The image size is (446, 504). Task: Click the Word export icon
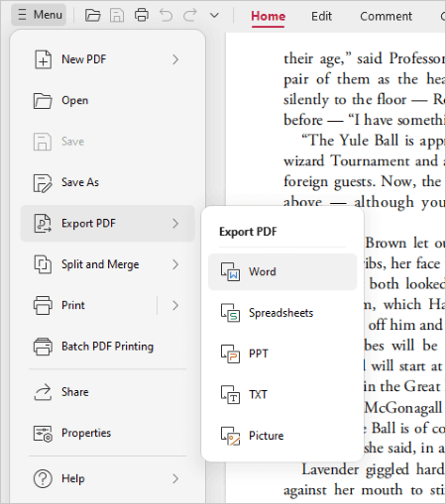click(230, 272)
